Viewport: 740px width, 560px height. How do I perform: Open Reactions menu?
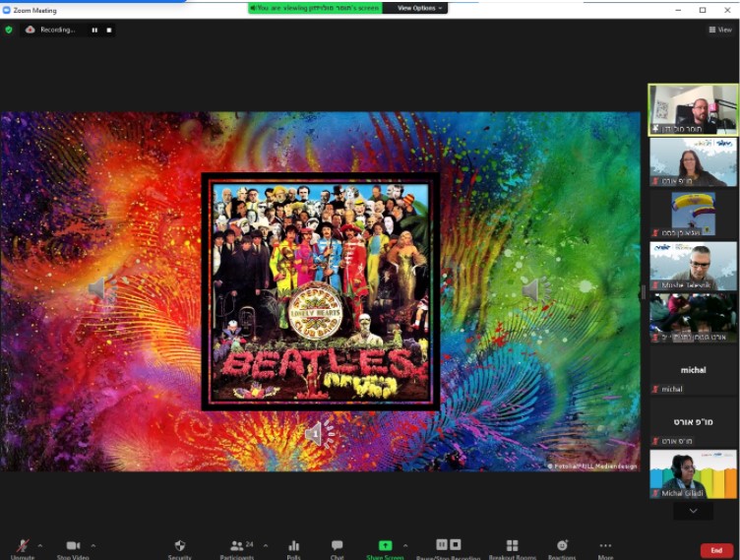point(562,548)
